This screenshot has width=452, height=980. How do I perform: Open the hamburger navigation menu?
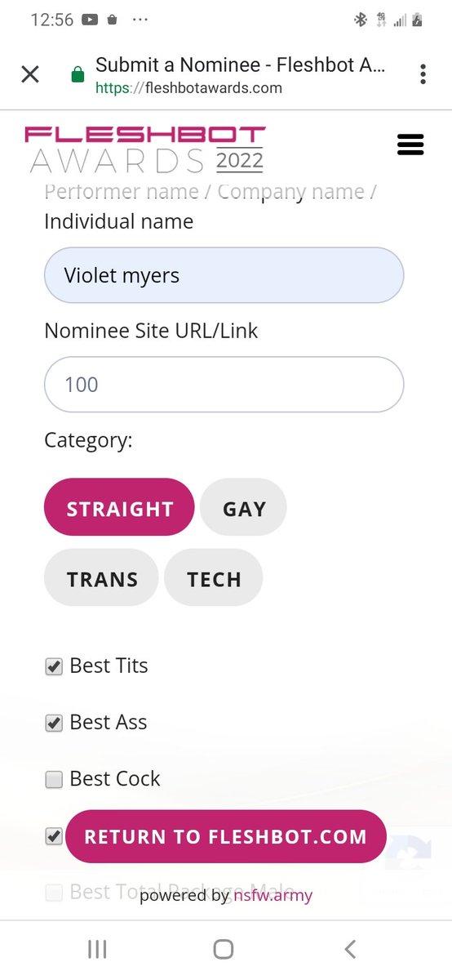pos(410,145)
